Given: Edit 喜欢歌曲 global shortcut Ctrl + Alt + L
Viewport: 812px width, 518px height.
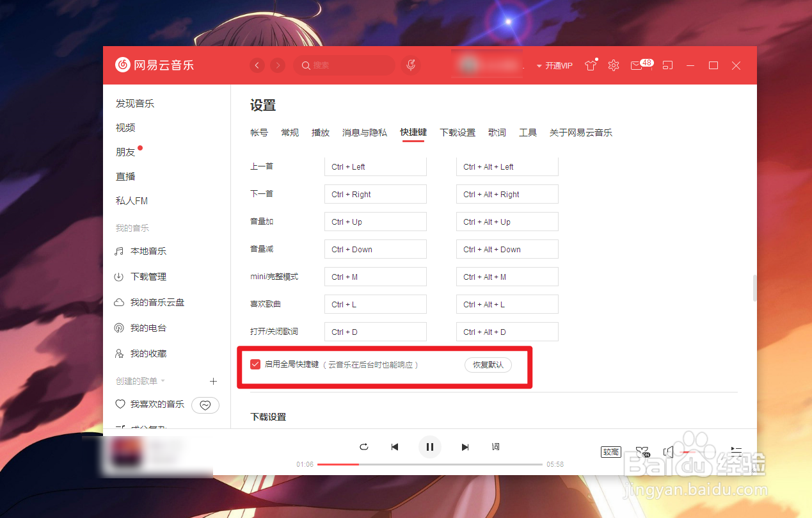Looking at the screenshot, I should [x=507, y=304].
